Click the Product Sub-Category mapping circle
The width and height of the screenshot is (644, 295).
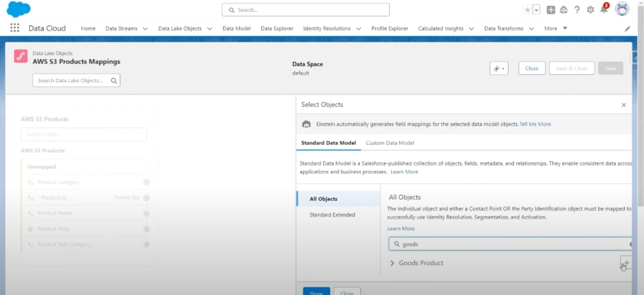click(147, 244)
